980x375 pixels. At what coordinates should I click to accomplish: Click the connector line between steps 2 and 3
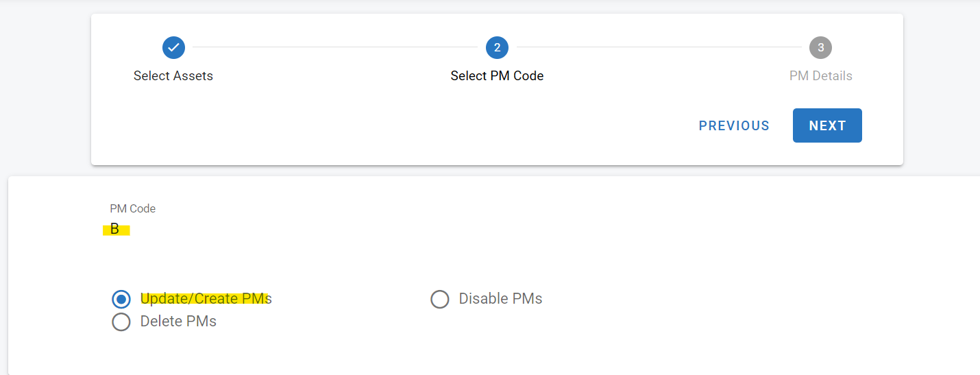click(x=658, y=47)
